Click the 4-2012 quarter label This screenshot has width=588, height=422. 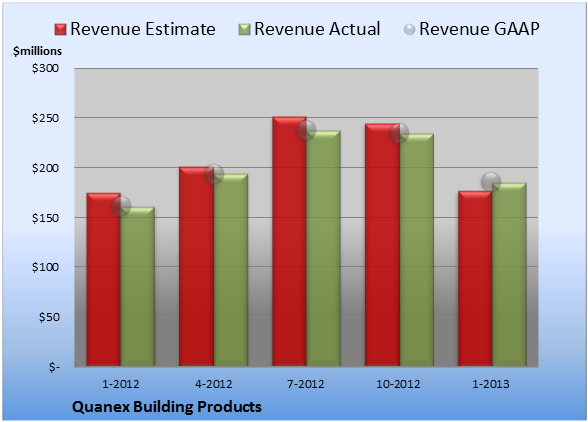(x=214, y=384)
